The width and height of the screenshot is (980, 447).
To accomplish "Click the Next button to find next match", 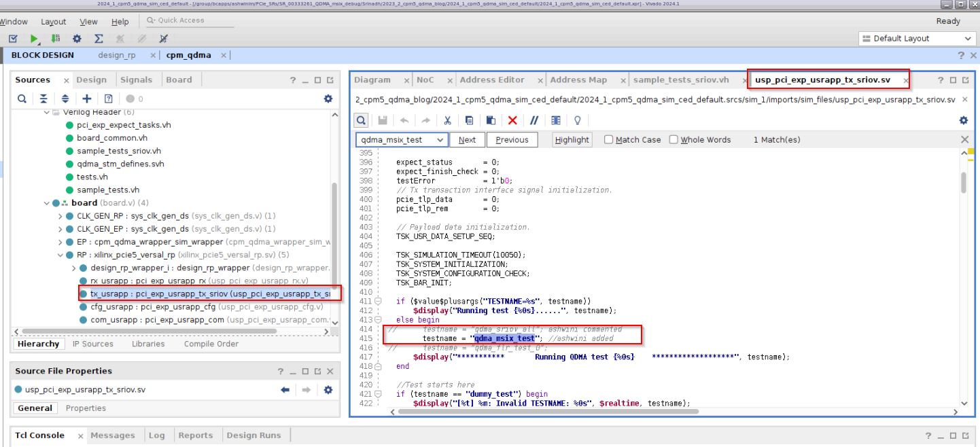I will (x=468, y=139).
